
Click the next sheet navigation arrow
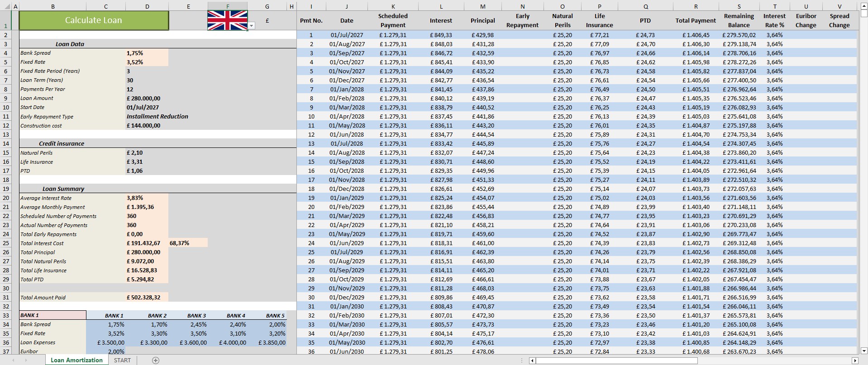[x=26, y=360]
